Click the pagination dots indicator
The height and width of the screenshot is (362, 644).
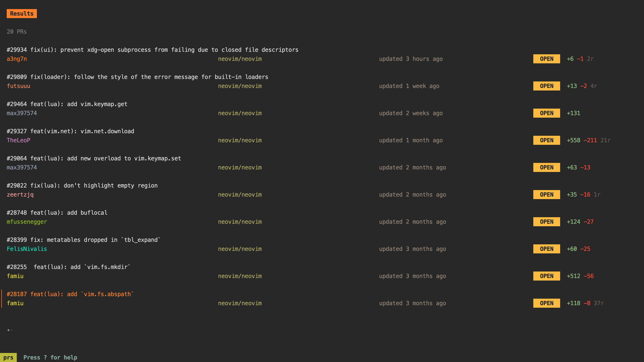point(10,330)
